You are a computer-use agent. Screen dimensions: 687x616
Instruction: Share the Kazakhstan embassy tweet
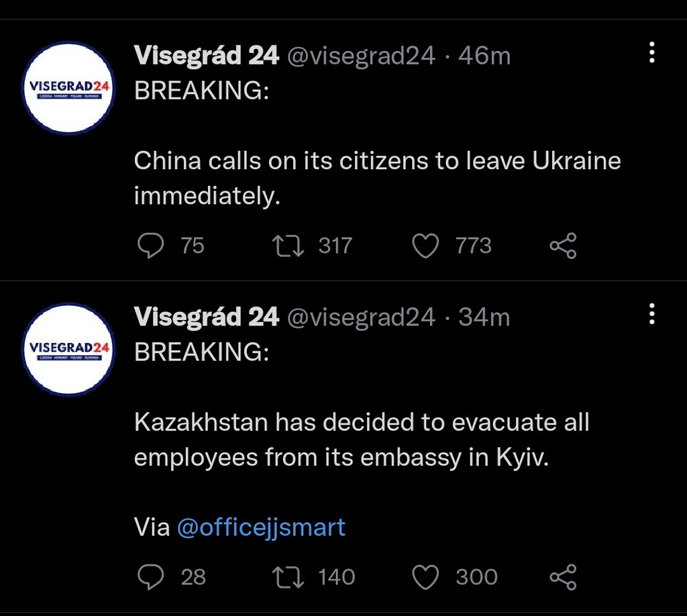click(563, 576)
